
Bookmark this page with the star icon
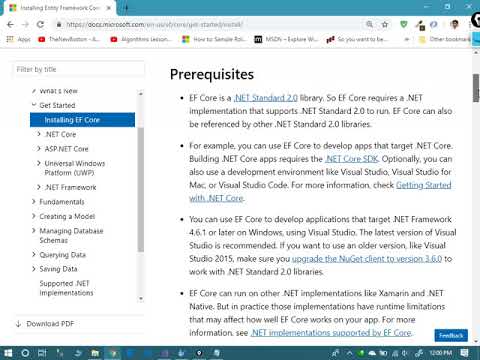385,24
